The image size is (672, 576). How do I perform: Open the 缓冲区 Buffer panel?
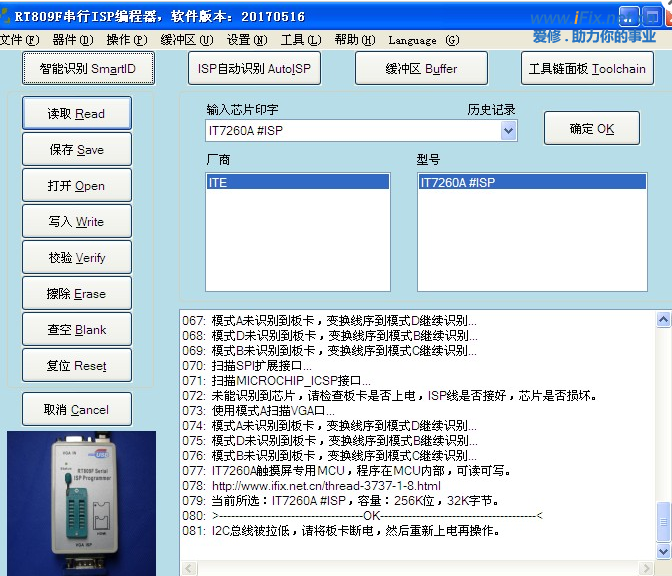[421, 68]
